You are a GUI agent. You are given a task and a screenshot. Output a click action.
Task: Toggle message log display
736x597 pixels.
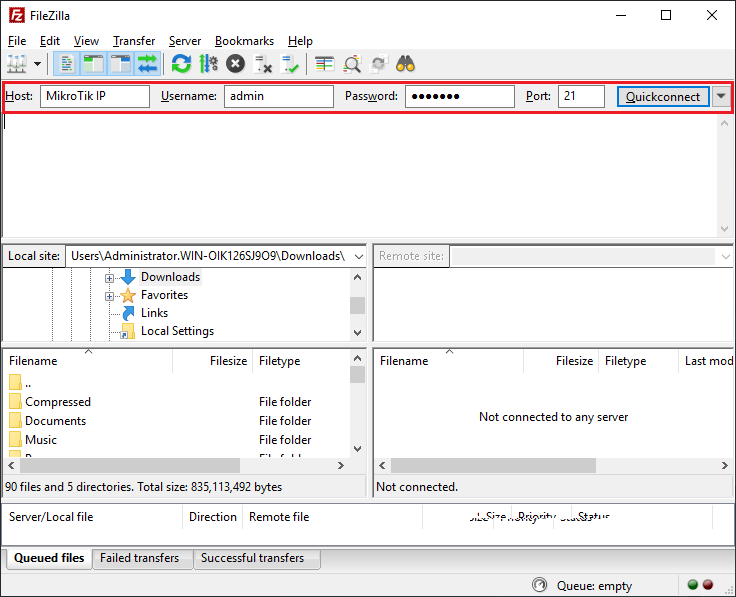[67, 64]
